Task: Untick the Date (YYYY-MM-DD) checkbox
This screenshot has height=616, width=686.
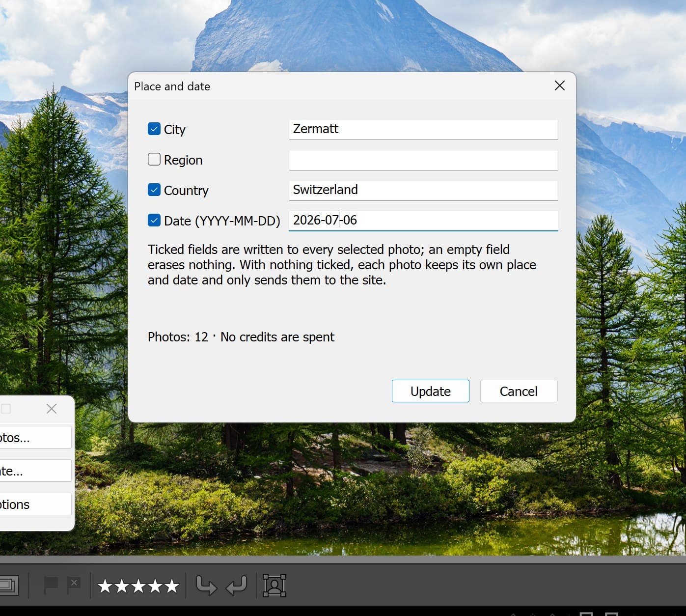Action: tap(154, 221)
